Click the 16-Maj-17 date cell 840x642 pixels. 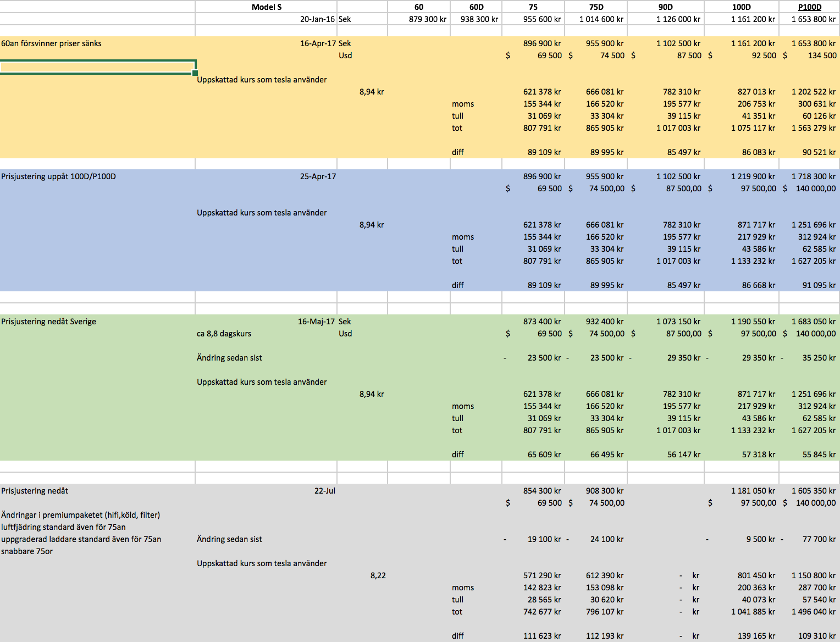click(x=316, y=322)
